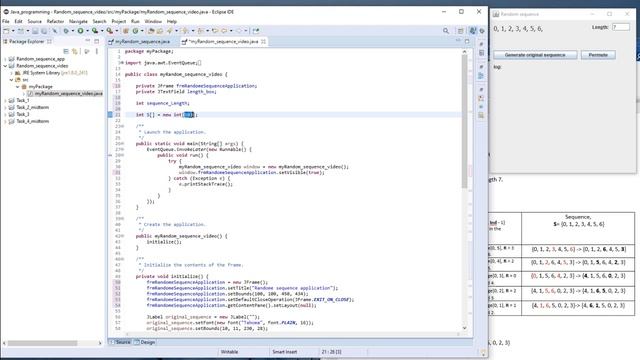Open the Debug configurations dropdown arrow
640x360 pixels.
(73, 31)
